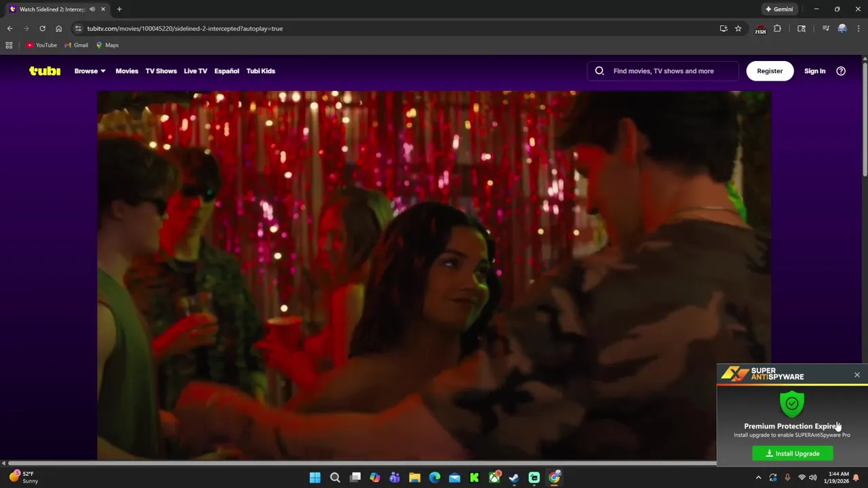Click Install Upgrade in SUPERAntiSpyware popup
Screen dimensions: 868x488
point(793,453)
